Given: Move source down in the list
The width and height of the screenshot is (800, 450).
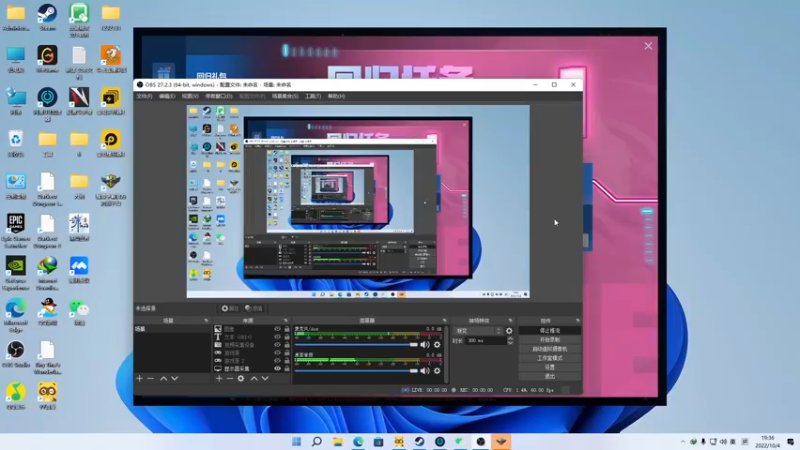Looking at the screenshot, I should (x=265, y=379).
